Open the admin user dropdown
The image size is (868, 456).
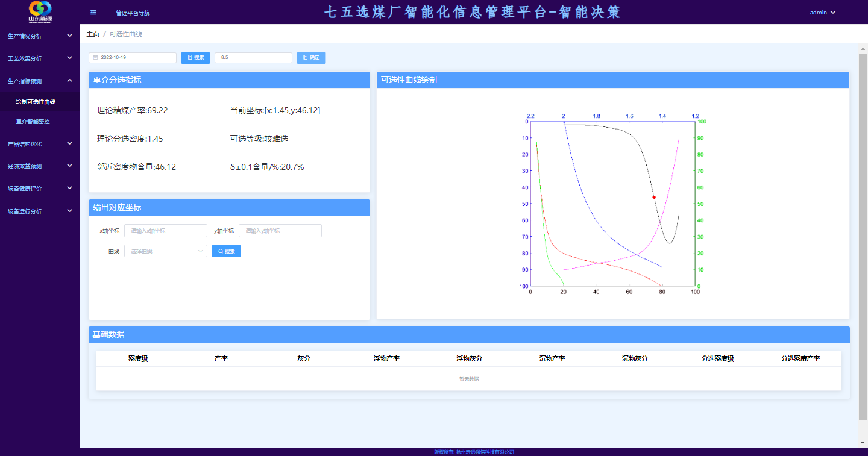[822, 12]
